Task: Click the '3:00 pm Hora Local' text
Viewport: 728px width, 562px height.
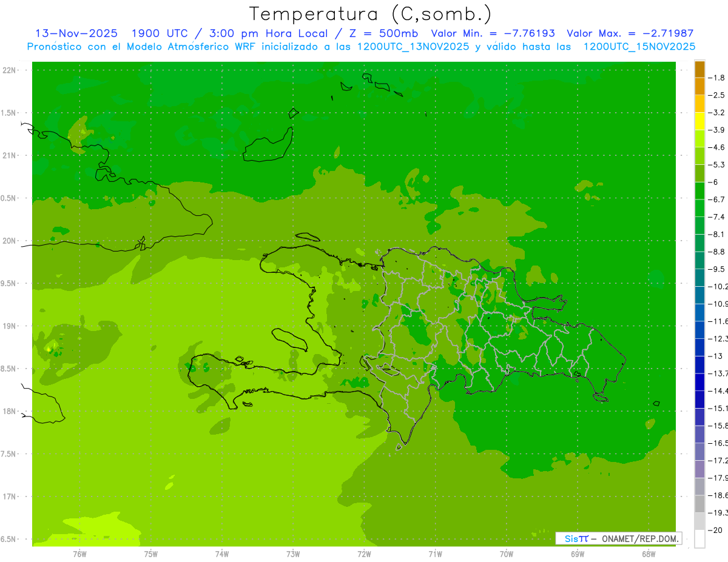Action: click(x=268, y=33)
